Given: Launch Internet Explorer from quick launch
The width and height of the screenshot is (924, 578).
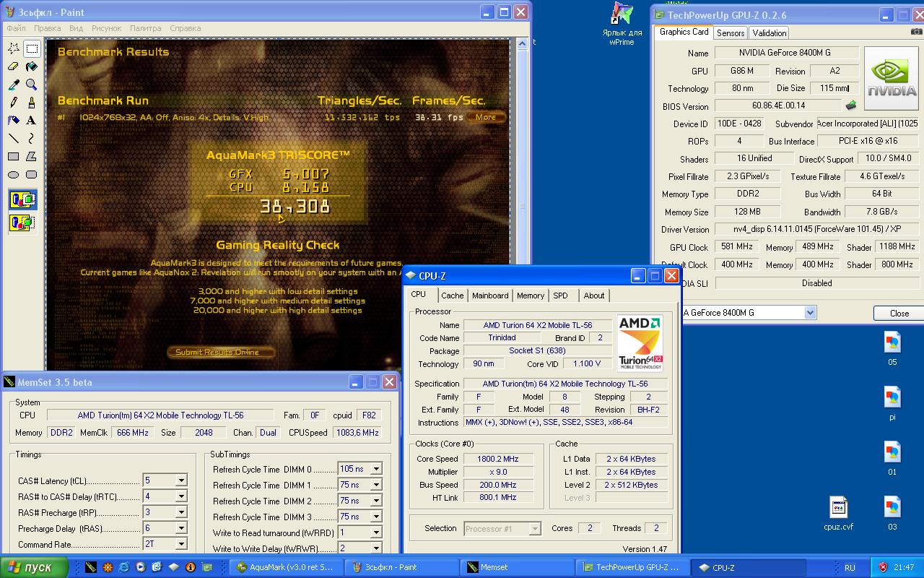Looking at the screenshot, I should point(123,567).
